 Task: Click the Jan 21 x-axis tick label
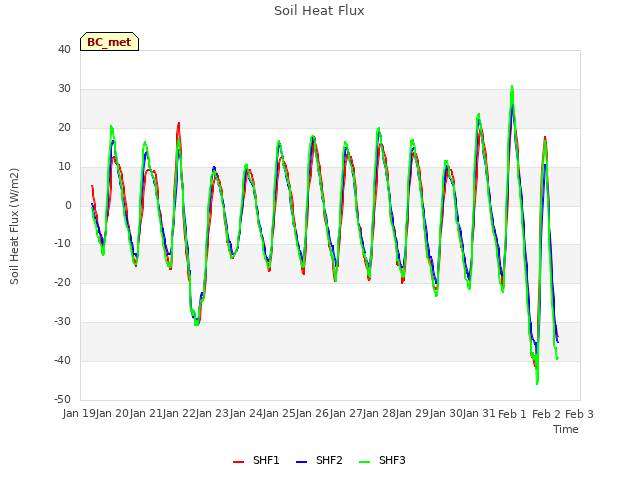click(x=146, y=414)
